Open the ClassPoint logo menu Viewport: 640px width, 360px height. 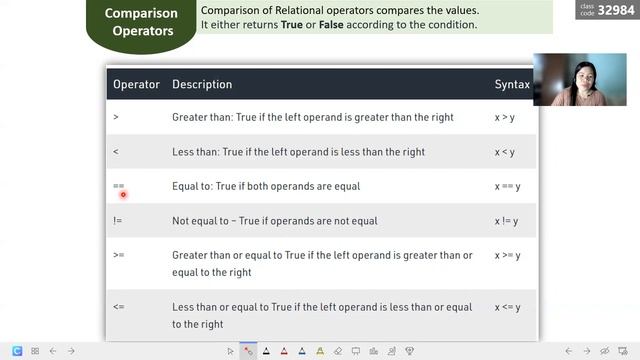[17, 351]
